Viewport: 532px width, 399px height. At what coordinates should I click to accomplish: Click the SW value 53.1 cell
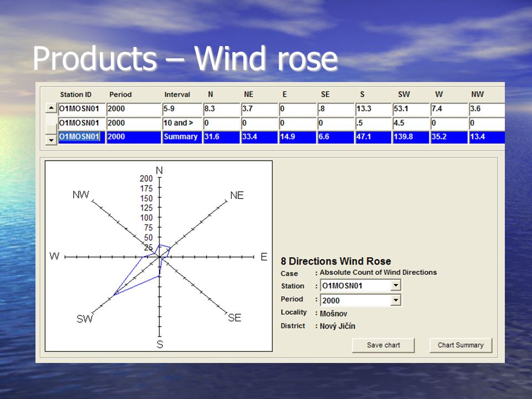coord(411,109)
